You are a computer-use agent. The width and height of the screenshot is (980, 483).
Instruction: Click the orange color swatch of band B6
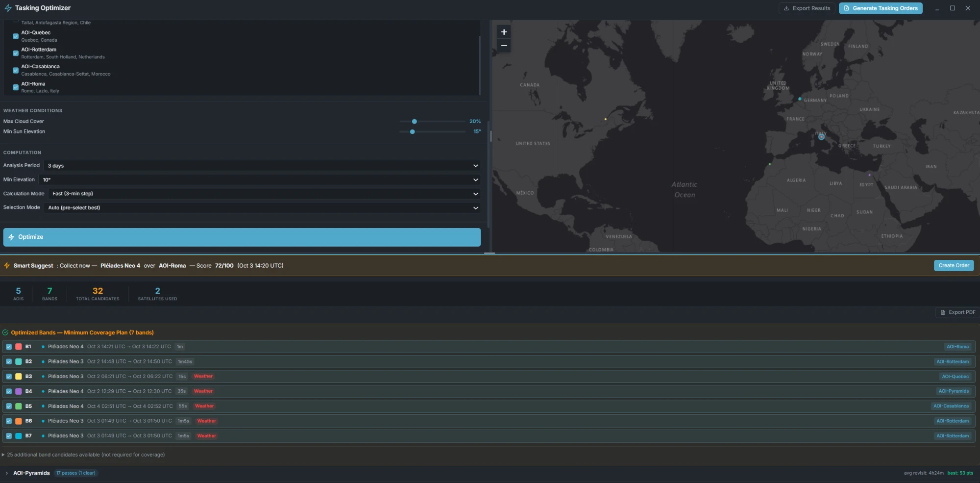pyautogui.click(x=19, y=421)
